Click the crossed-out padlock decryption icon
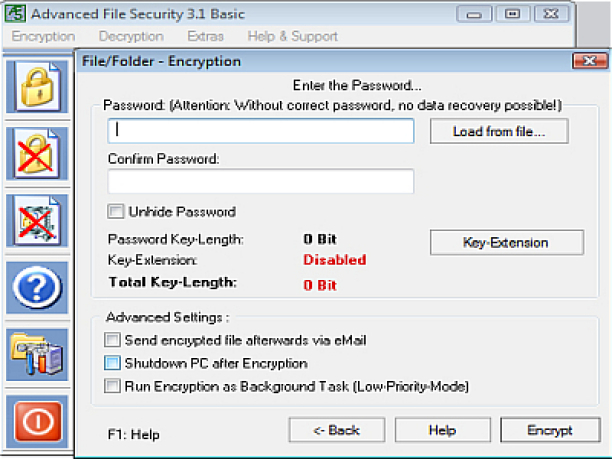 point(37,154)
